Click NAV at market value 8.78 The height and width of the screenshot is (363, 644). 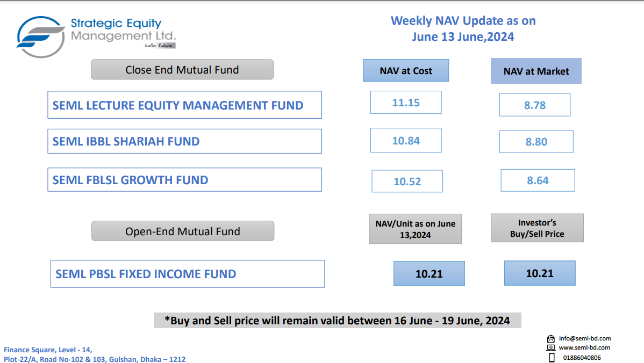click(x=535, y=105)
